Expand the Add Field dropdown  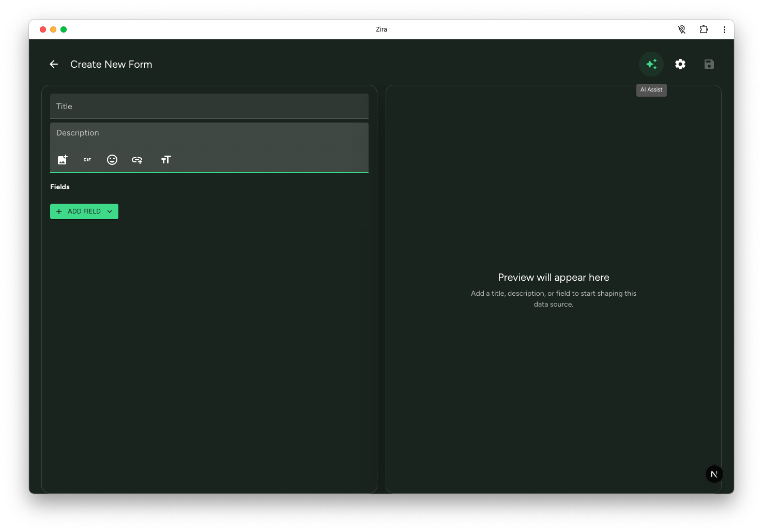[x=84, y=211]
